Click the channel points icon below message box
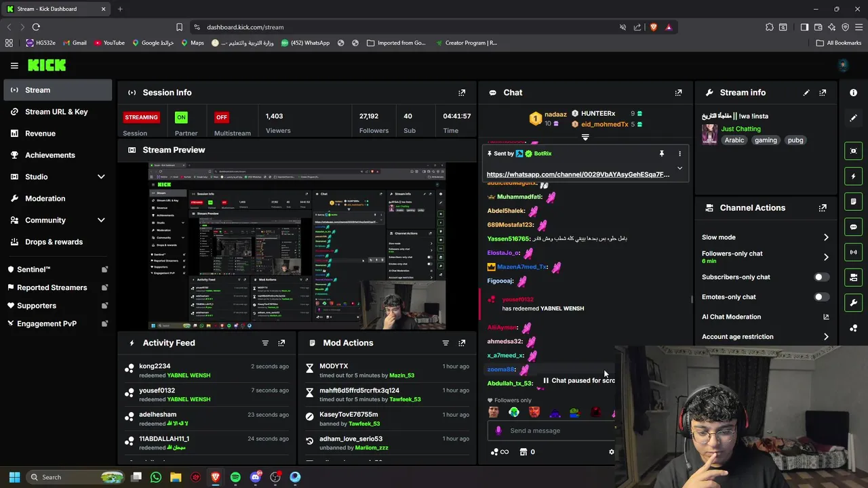 499,452
